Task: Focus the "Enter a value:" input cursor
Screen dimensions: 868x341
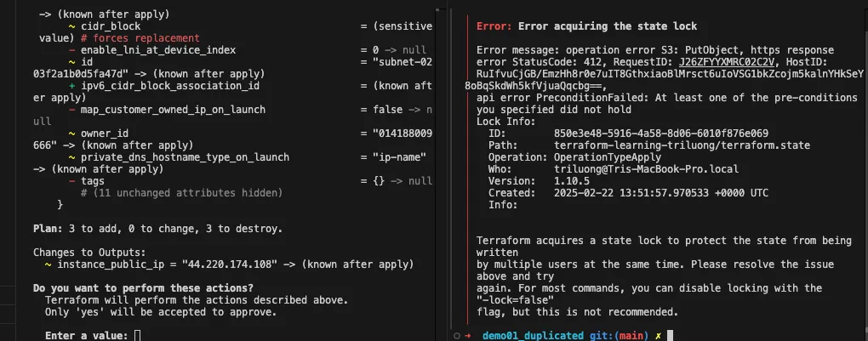Action: (x=137, y=336)
